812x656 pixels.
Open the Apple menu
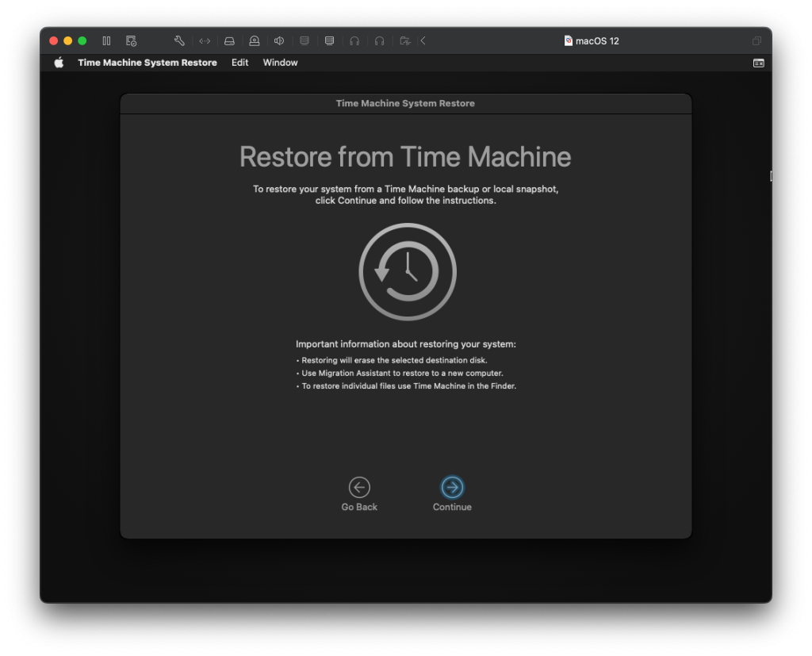(x=59, y=63)
